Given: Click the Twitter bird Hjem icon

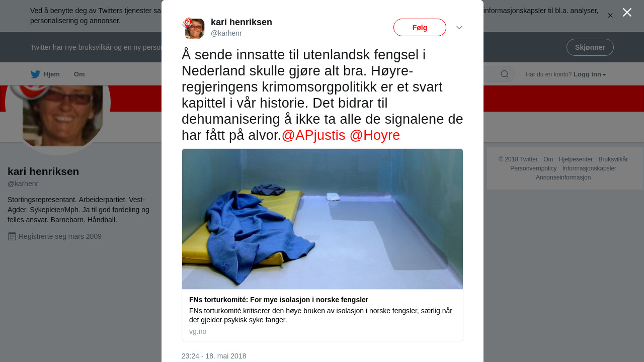Looking at the screenshot, I should [x=35, y=74].
